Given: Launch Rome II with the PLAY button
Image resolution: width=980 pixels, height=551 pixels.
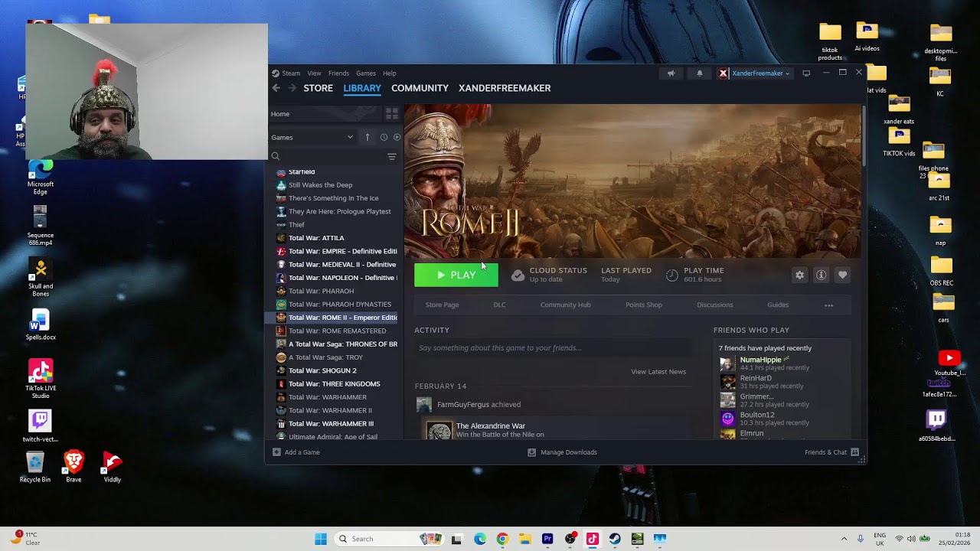Looking at the screenshot, I should [x=456, y=275].
